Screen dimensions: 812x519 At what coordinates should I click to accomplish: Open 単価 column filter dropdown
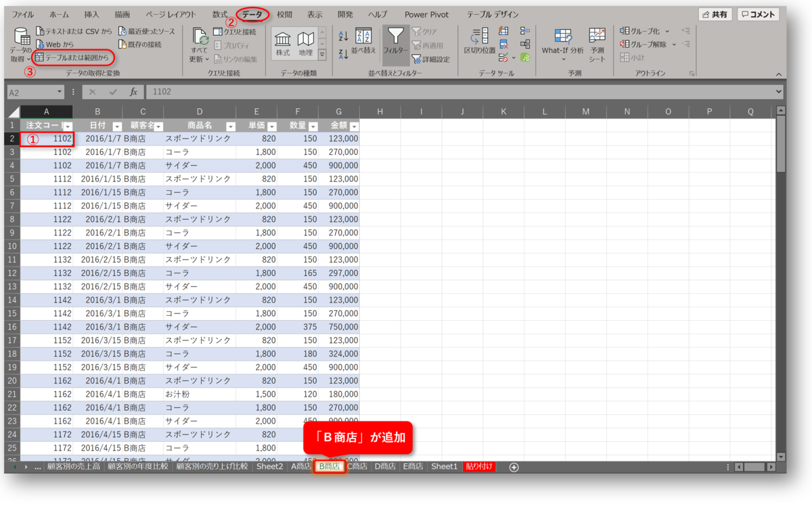click(x=272, y=127)
